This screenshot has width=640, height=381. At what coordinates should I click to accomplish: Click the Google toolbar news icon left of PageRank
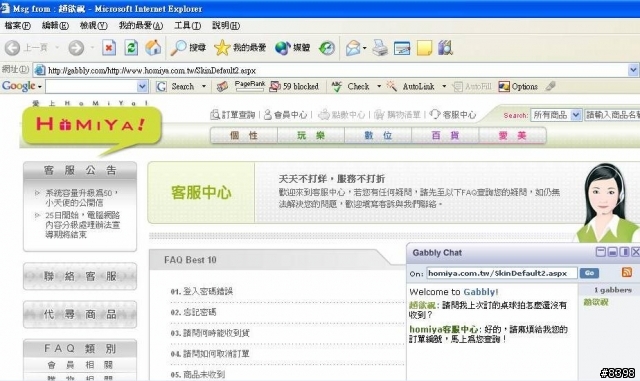click(222, 86)
